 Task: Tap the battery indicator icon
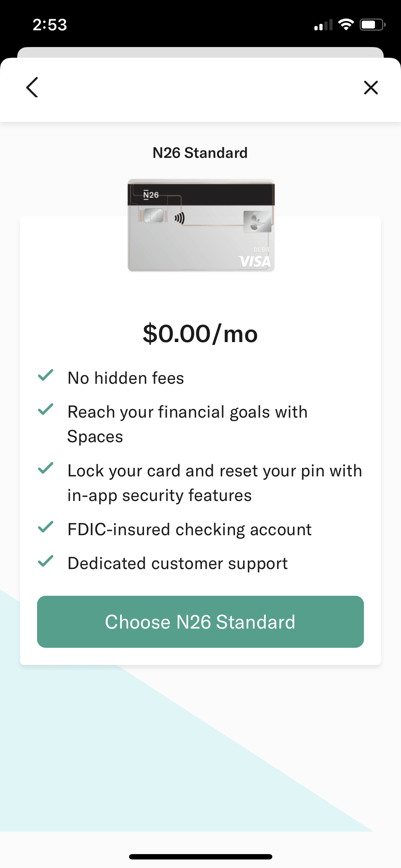[372, 25]
